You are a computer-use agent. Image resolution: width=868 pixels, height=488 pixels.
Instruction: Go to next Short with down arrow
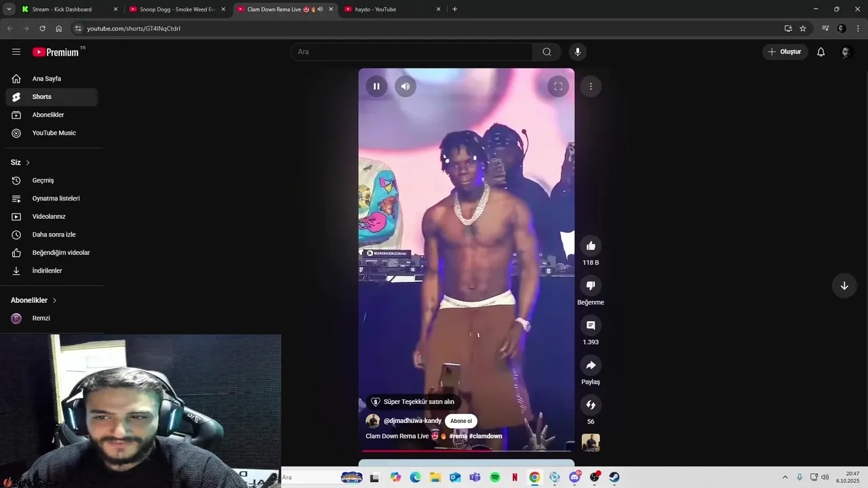pyautogui.click(x=844, y=285)
